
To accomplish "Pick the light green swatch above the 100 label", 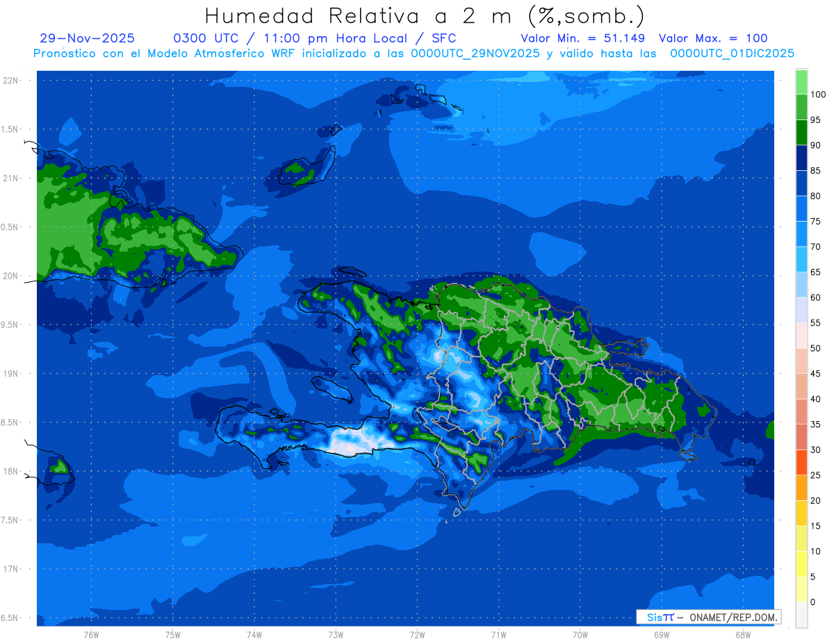I will [x=801, y=82].
